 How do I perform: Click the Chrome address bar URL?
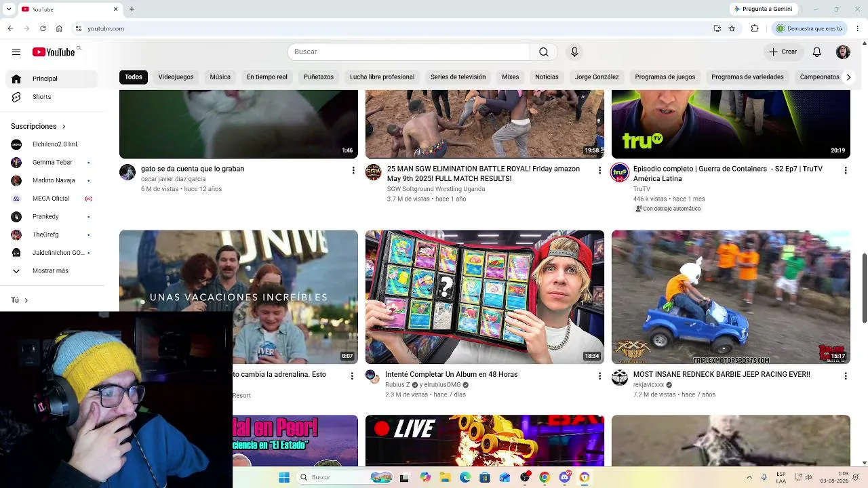(x=106, y=28)
